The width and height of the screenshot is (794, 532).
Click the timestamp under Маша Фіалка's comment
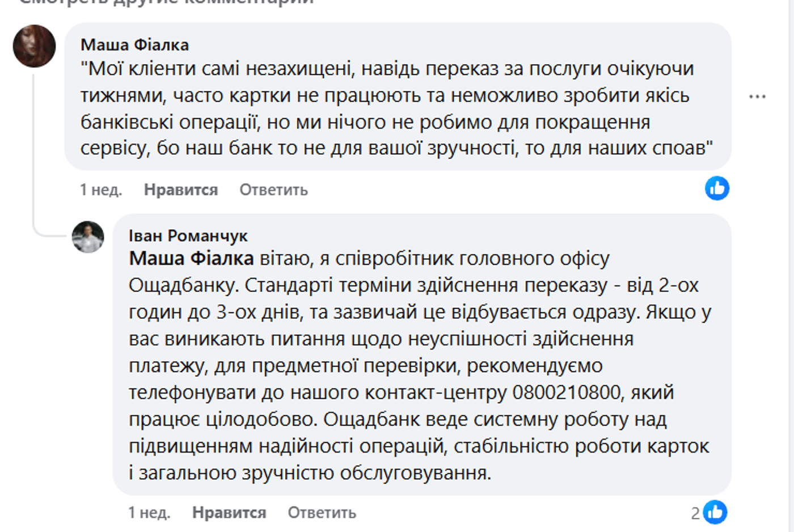pyautogui.click(x=100, y=190)
